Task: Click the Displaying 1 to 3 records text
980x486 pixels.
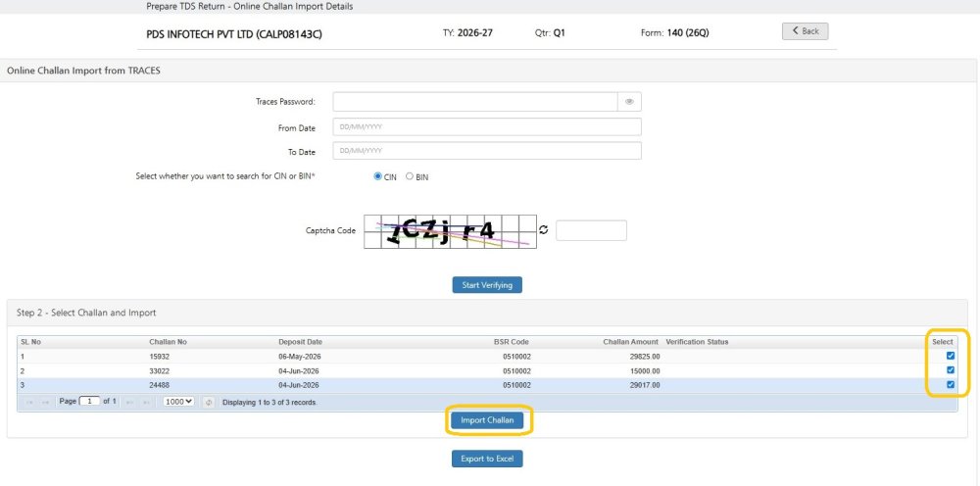Action: click(270, 403)
